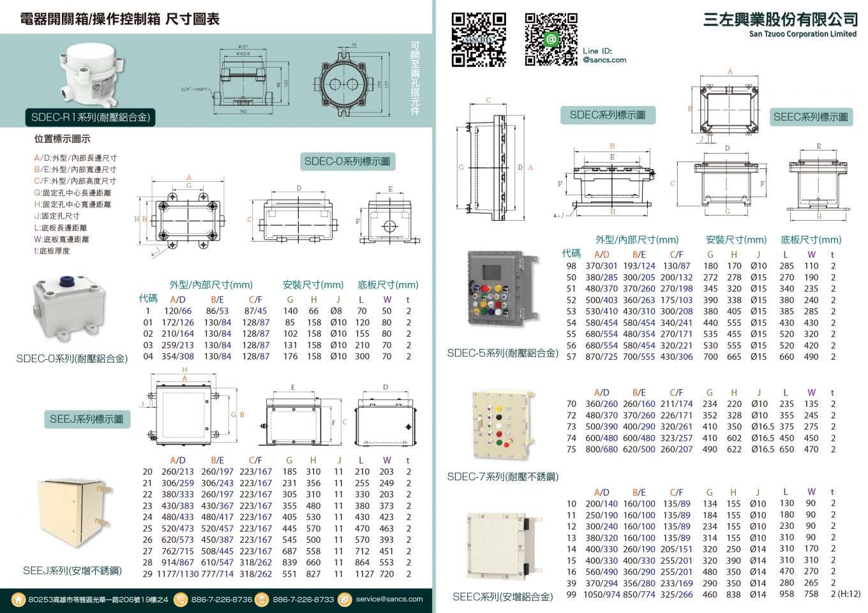Click the black website QR code
This screenshot has height=613, width=868.
[479, 40]
